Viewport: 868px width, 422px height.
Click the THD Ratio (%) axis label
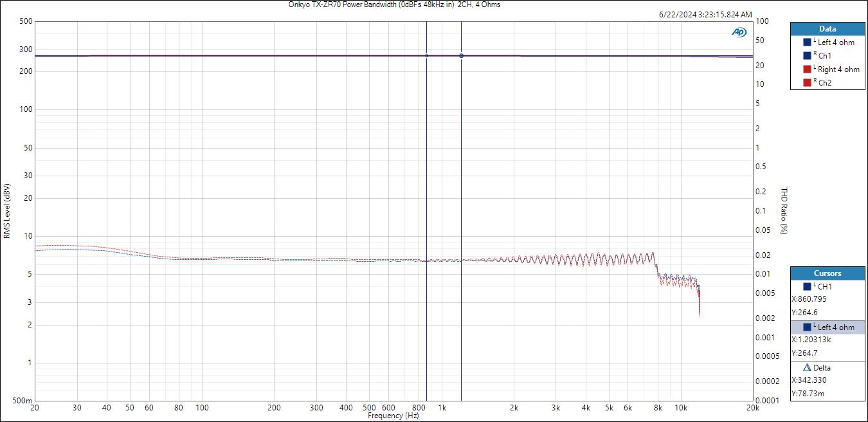pyautogui.click(x=784, y=211)
